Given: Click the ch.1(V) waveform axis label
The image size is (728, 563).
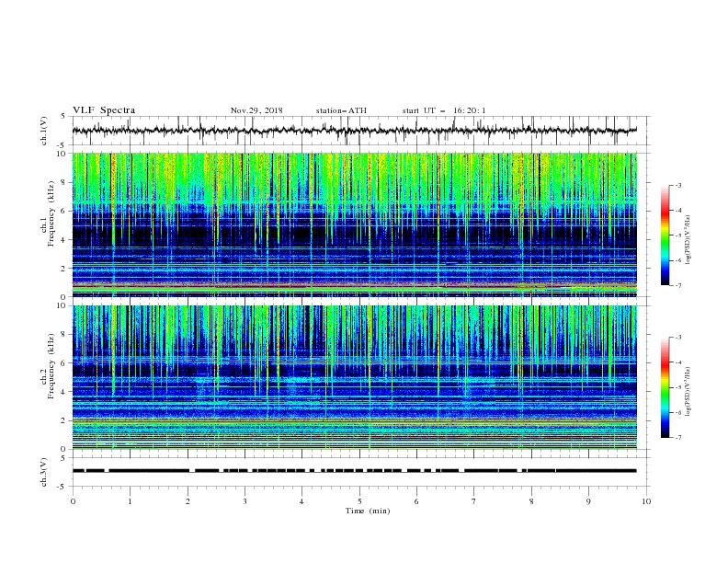Looking at the screenshot, I should (x=44, y=131).
